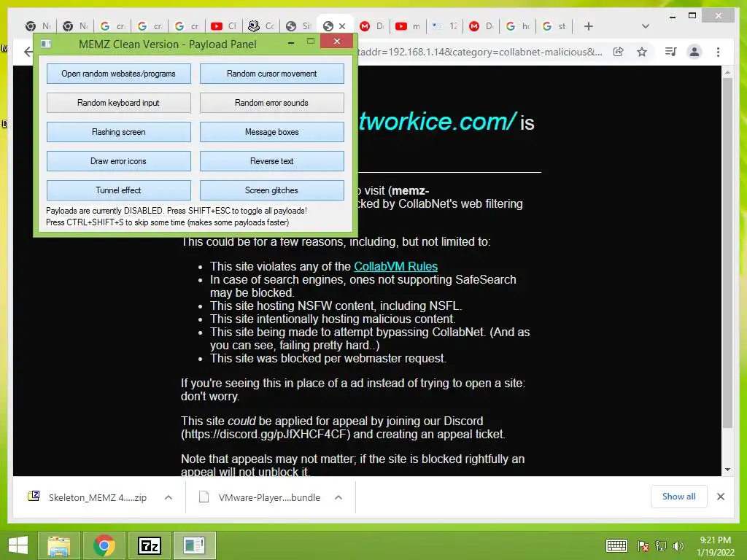Click page scrollbar down arrow

coord(727,470)
